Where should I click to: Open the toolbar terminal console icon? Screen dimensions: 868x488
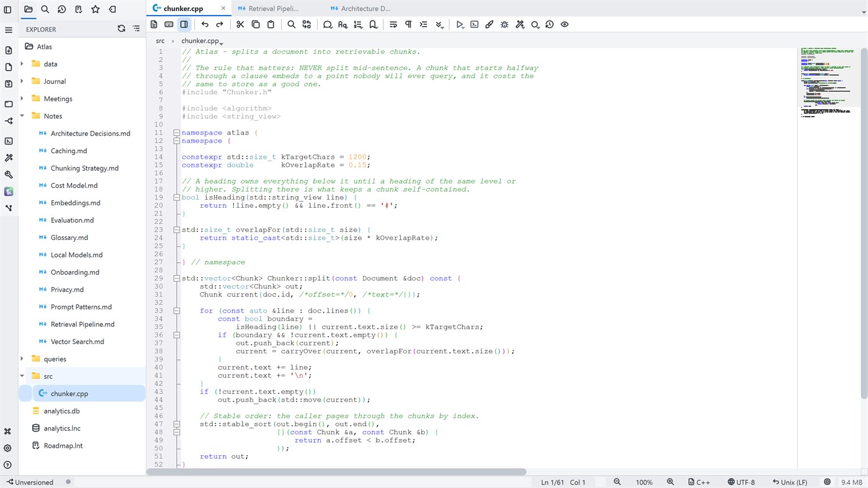pos(475,24)
